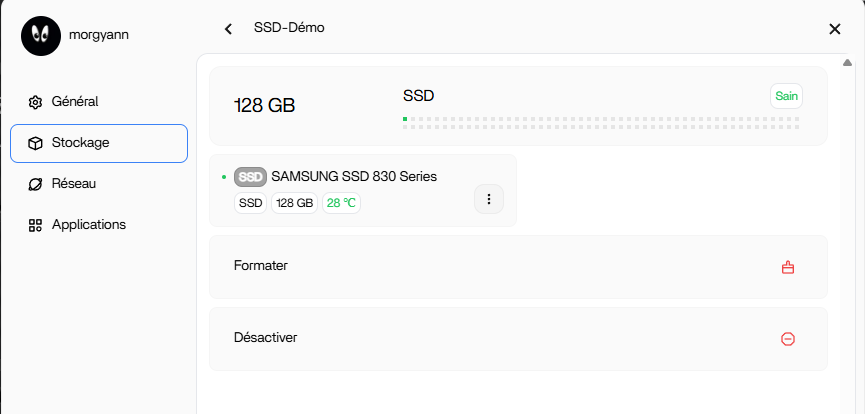Click the Général gear icon
Screen dimensions: 865x414
[35, 102]
